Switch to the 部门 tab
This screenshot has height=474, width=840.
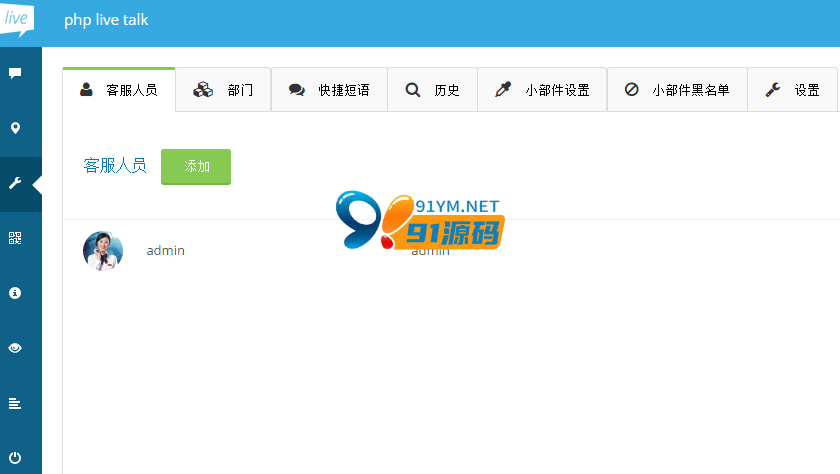pyautogui.click(x=223, y=90)
